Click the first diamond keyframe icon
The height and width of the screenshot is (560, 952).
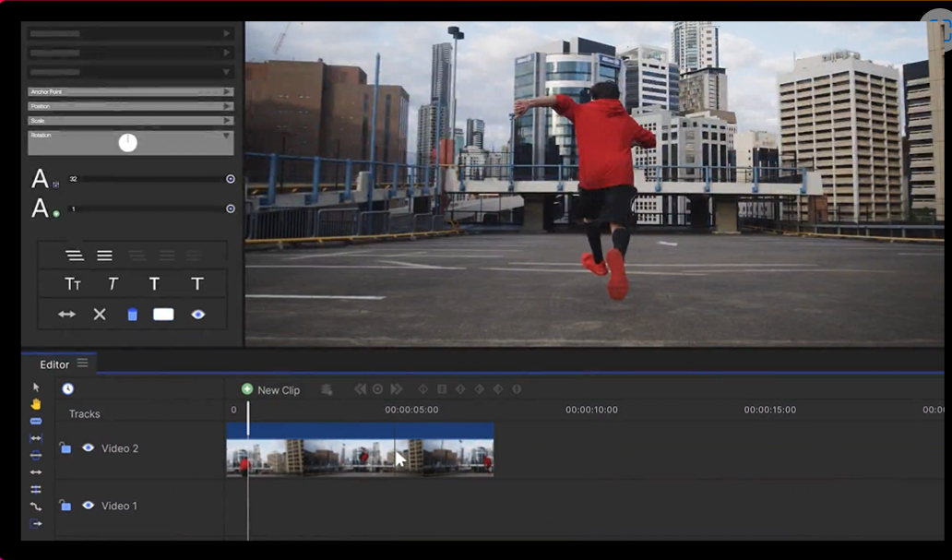click(x=423, y=388)
